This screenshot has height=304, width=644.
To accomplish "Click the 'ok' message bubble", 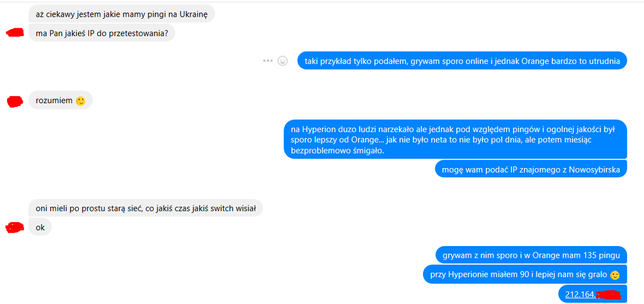I will click(x=40, y=227).
